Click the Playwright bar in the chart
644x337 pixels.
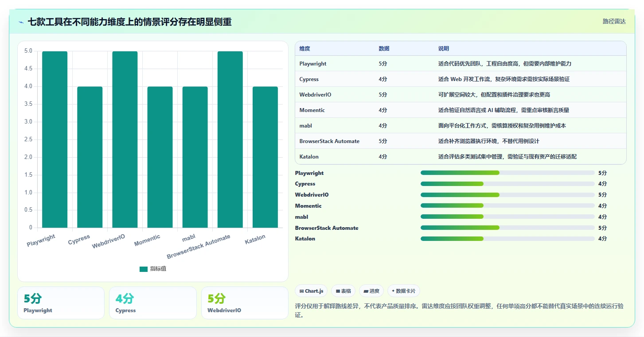[55, 139]
